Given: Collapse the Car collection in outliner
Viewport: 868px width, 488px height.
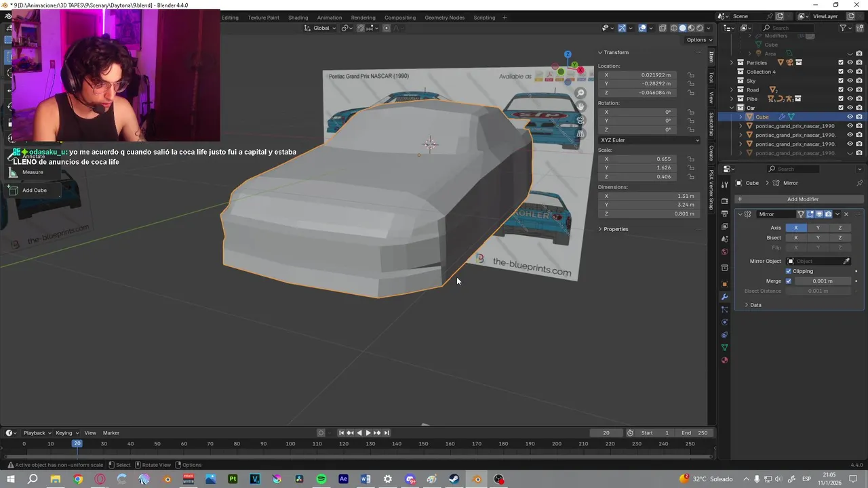Looking at the screenshot, I should pyautogui.click(x=732, y=108).
